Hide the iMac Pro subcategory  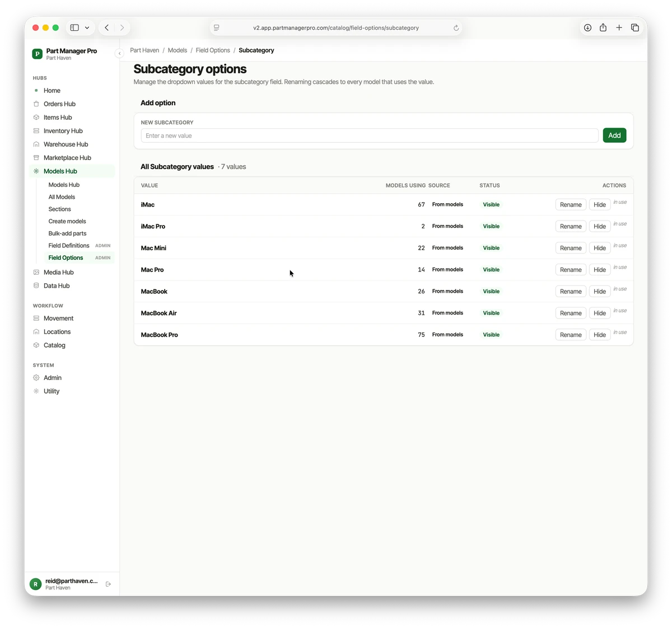600,227
